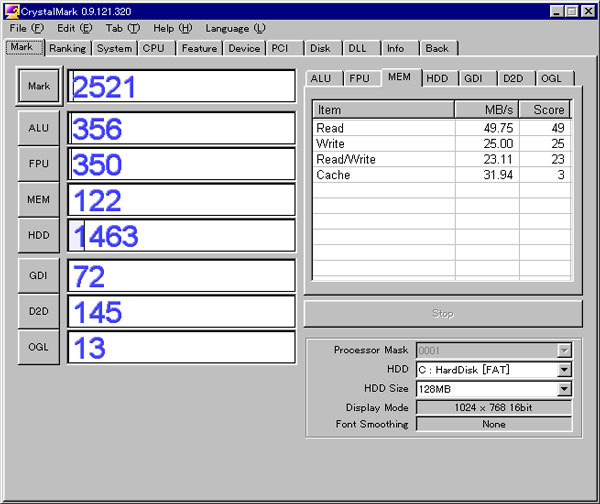The image size is (600, 504).
Task: Click the Score column header
Action: (545, 110)
